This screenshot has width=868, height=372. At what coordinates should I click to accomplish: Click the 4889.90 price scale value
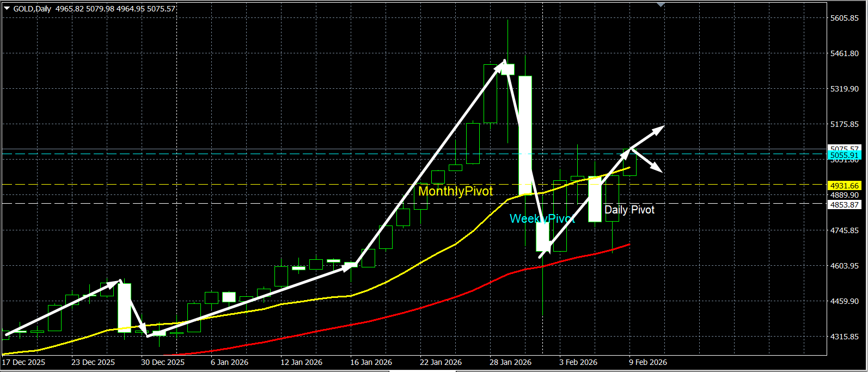pyautogui.click(x=845, y=195)
